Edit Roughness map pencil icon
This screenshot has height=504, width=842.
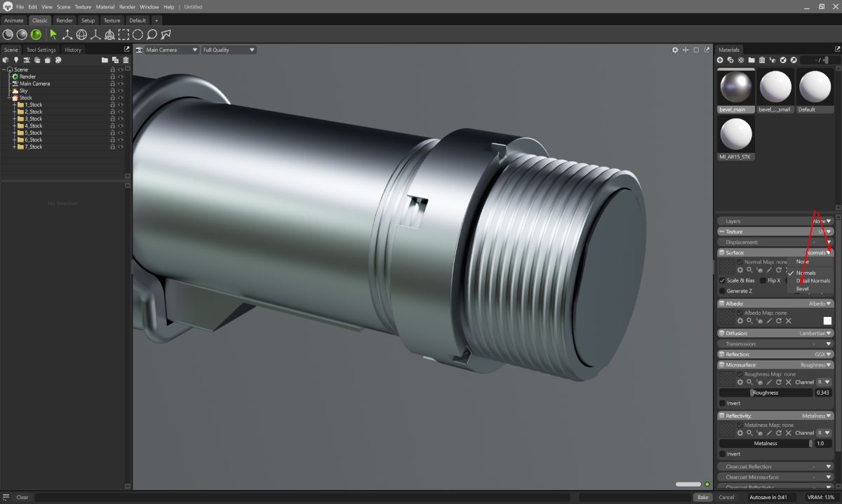point(769,382)
